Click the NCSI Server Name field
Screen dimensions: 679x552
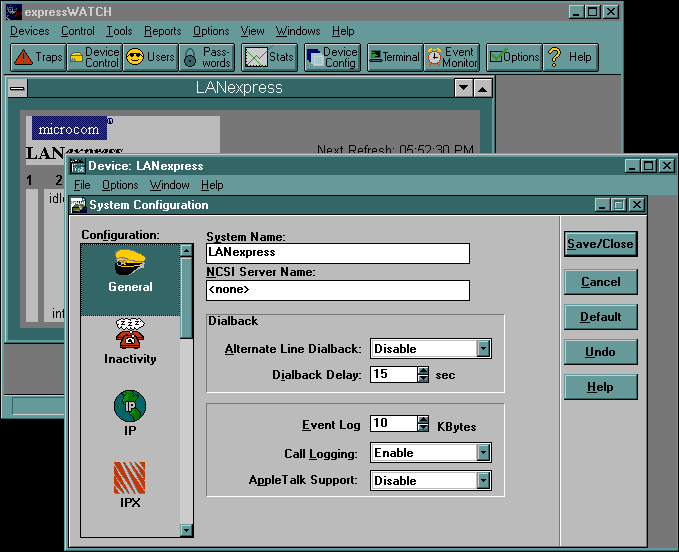coord(338,290)
